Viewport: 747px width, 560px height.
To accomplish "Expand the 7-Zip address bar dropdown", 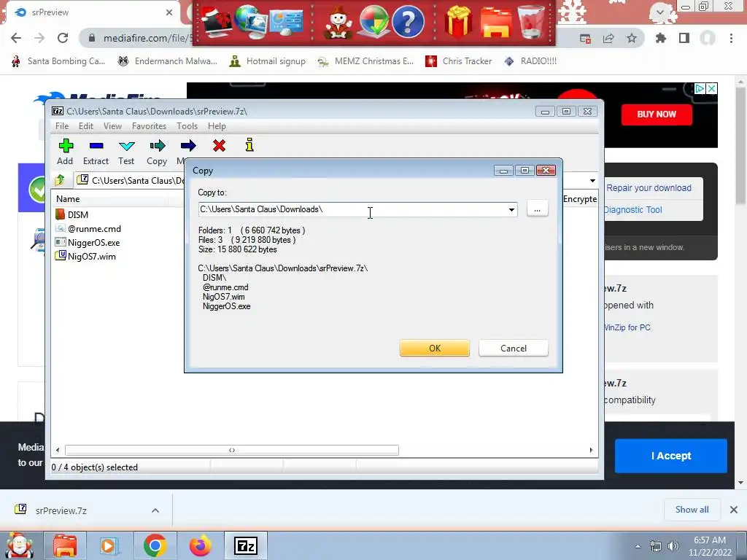I will click(x=592, y=181).
